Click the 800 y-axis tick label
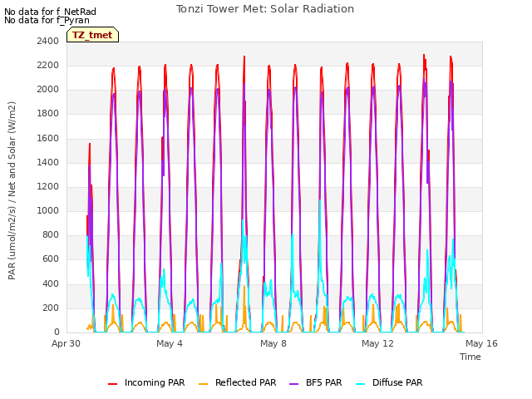 51,235
